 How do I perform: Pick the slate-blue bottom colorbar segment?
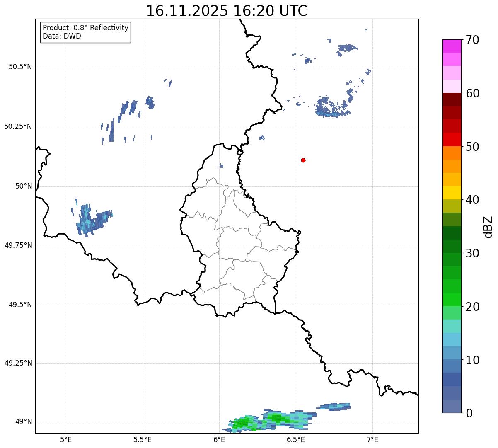(x=452, y=406)
